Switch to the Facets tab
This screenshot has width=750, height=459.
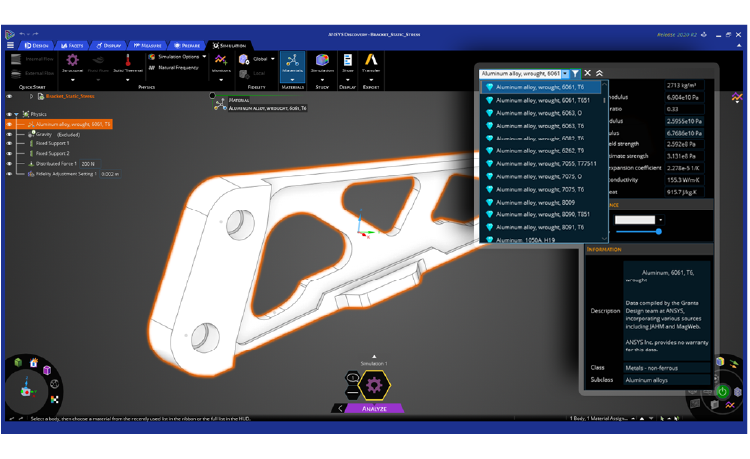(x=72, y=45)
